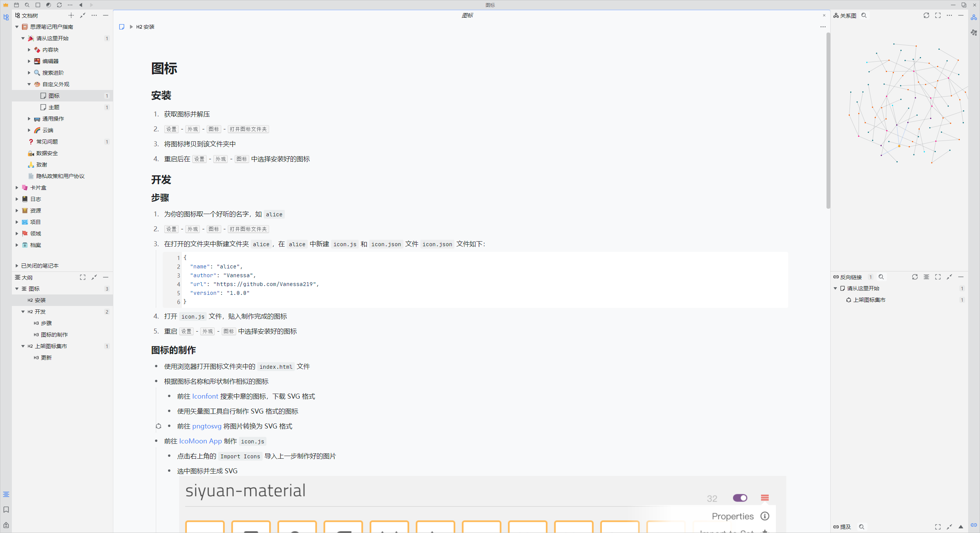Collapse the 思源笔记用户指南 notebook
Screen dimensions: 980x533
(17, 27)
